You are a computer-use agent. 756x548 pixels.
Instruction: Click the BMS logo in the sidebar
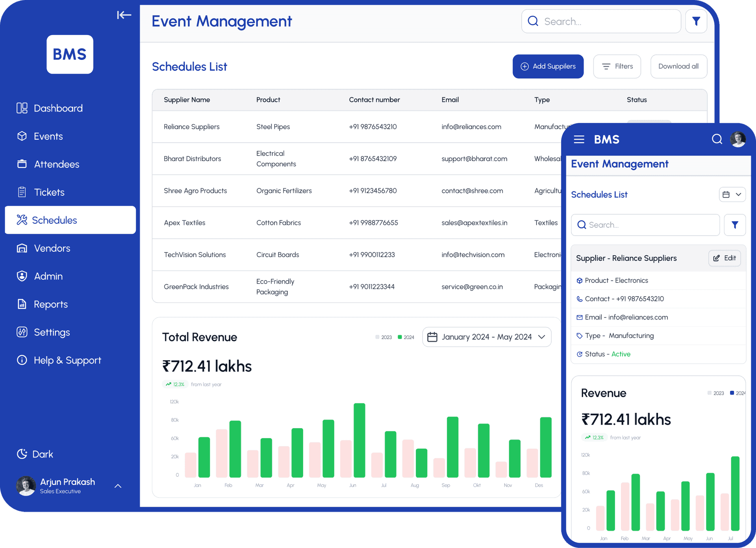coord(70,54)
